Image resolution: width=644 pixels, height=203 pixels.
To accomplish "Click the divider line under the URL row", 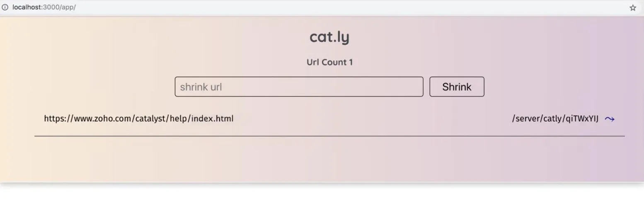I will click(x=329, y=136).
